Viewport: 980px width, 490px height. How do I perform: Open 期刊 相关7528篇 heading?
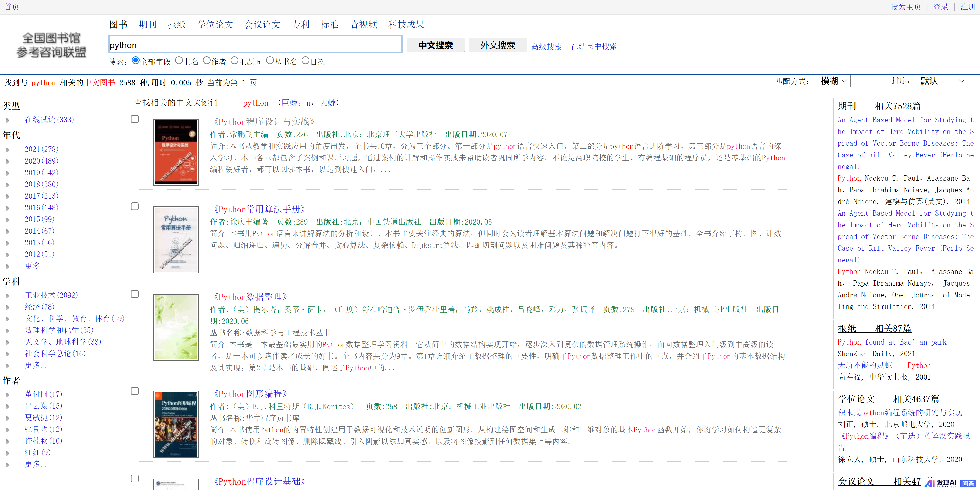[x=879, y=106]
